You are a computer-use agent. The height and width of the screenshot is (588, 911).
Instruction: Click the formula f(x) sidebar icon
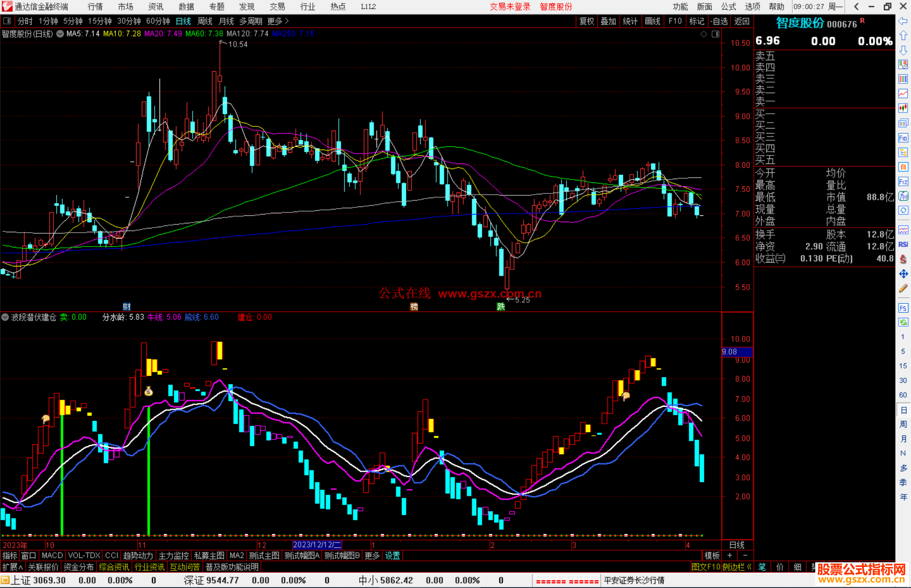point(903,196)
